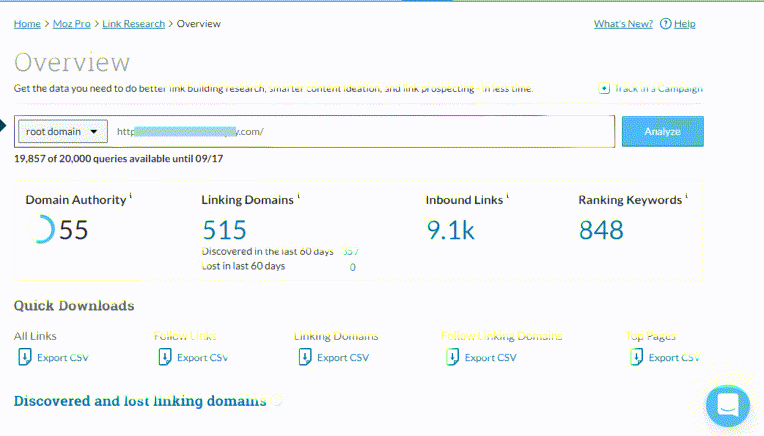Click the 848 ranking keywords value
The height and width of the screenshot is (436, 764).
pos(601,230)
